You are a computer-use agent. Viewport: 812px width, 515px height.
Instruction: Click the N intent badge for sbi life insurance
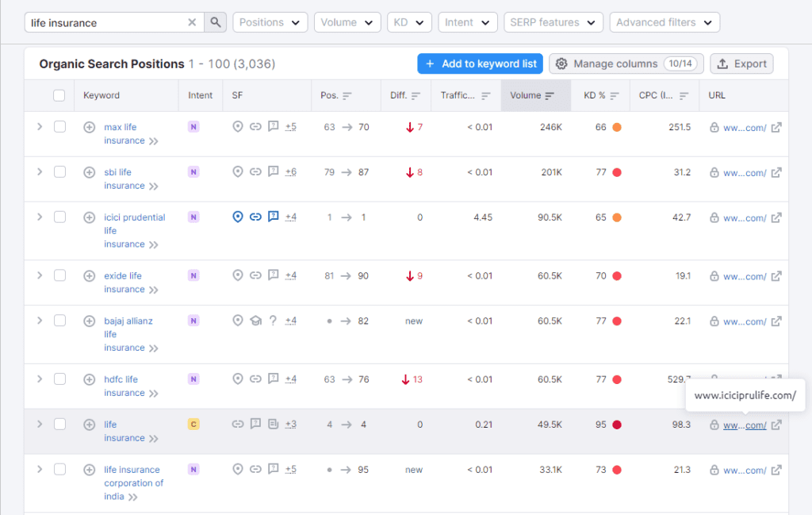pos(193,172)
